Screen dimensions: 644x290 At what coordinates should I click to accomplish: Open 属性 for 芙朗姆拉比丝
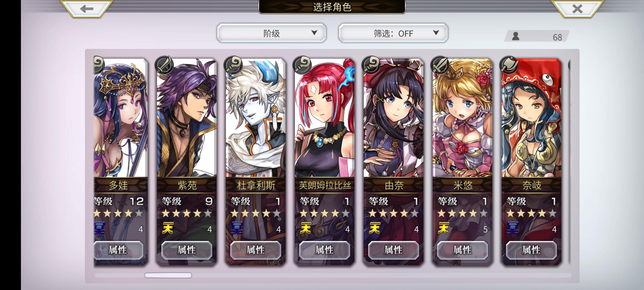coord(324,250)
